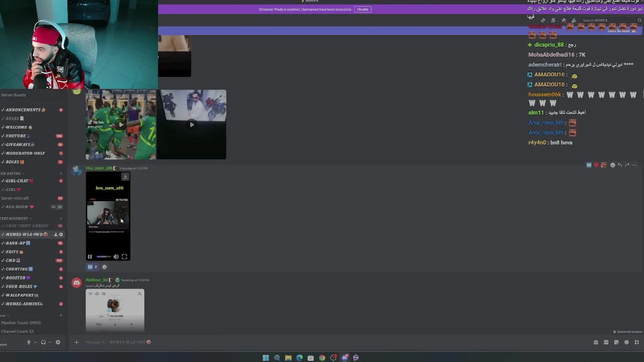Screen dimensions: 644x362
Task: Open Abdnour_bd profile screenshot attachment
Action: click(115, 310)
